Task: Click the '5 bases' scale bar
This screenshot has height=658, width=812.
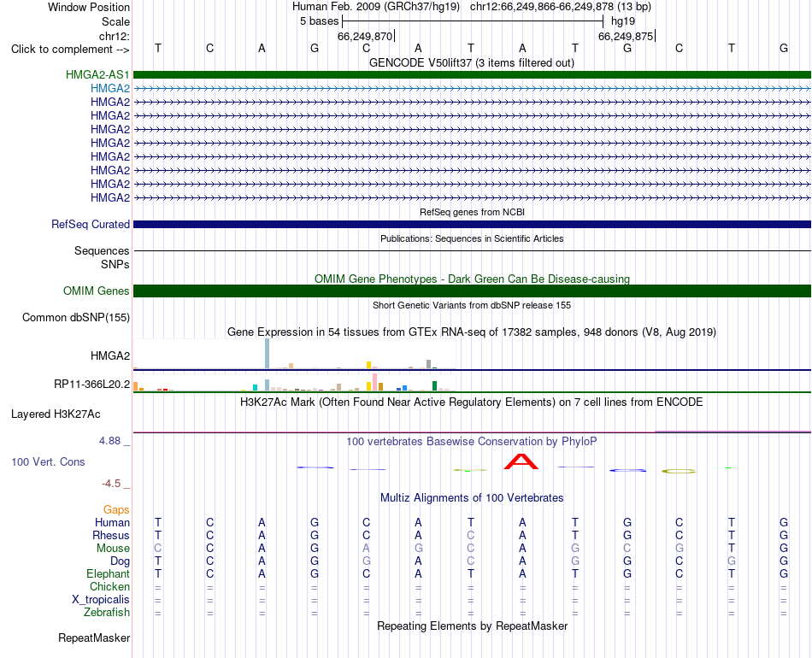Action: coord(473,21)
